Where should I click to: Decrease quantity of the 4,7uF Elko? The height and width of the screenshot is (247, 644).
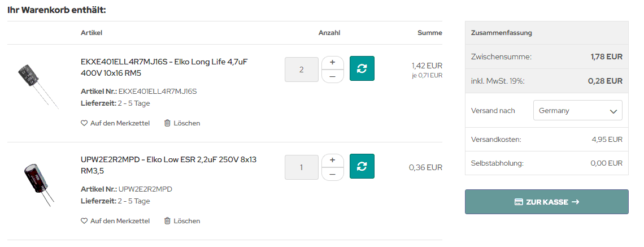coord(332,76)
